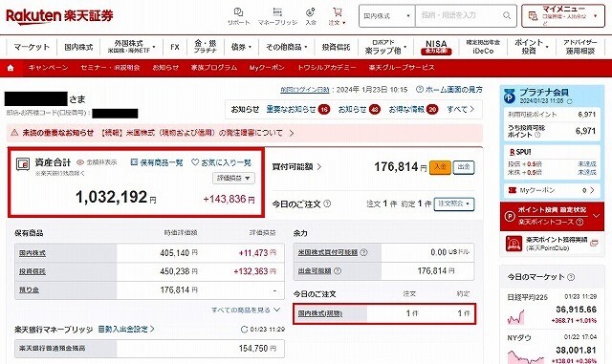
Task: Click help icon beside 今日のご注文 heading
Action: coord(327,203)
